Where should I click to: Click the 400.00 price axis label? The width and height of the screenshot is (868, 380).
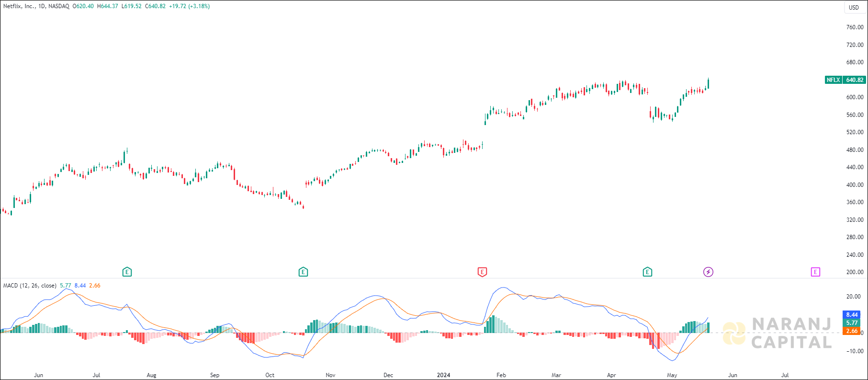click(855, 185)
